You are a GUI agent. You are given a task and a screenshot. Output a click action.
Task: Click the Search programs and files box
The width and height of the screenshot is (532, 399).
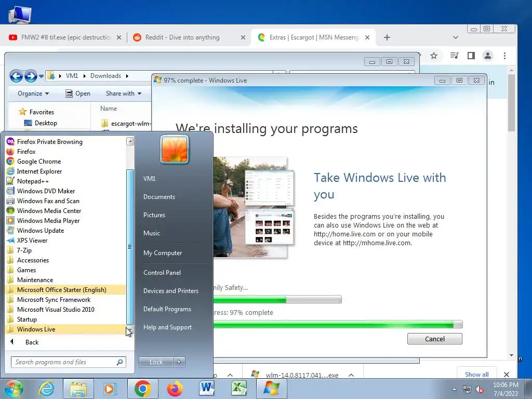(68, 362)
